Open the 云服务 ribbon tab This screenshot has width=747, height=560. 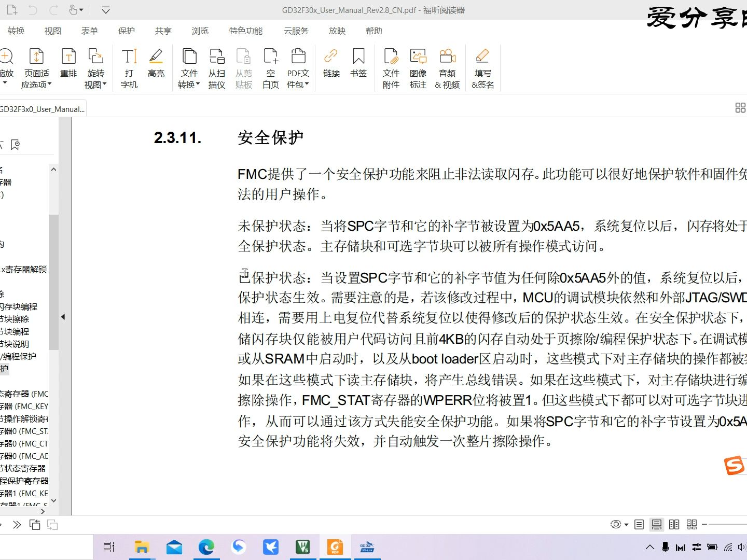pos(296,31)
